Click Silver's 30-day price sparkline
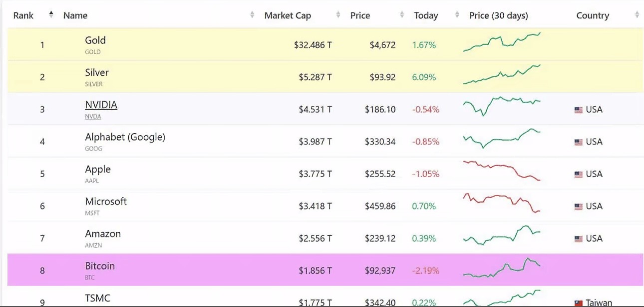644x307 pixels. (x=502, y=74)
